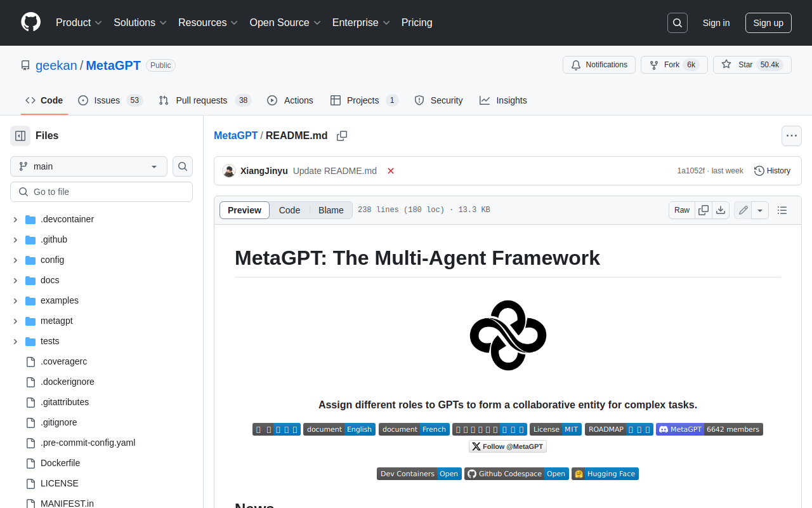Switch to Preview view
The width and height of the screenshot is (812, 508).
click(x=244, y=210)
